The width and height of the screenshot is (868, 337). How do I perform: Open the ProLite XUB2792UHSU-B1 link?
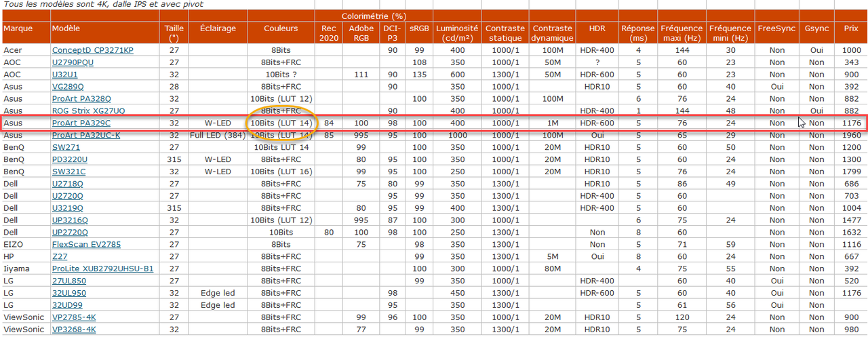[x=103, y=269]
